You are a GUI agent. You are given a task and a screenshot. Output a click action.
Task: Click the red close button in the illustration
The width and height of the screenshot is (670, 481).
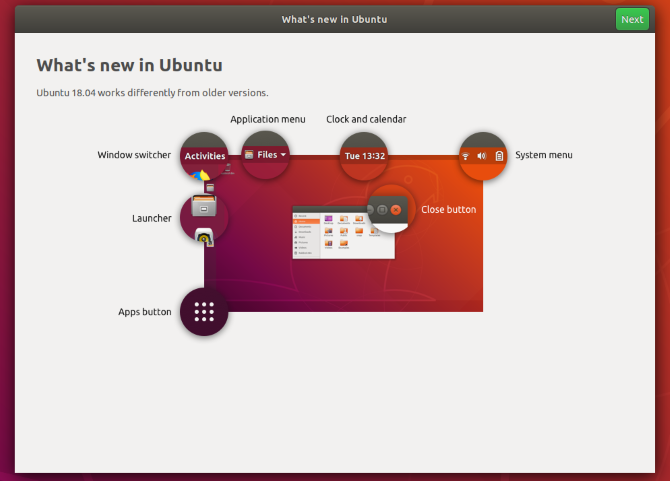point(396,210)
